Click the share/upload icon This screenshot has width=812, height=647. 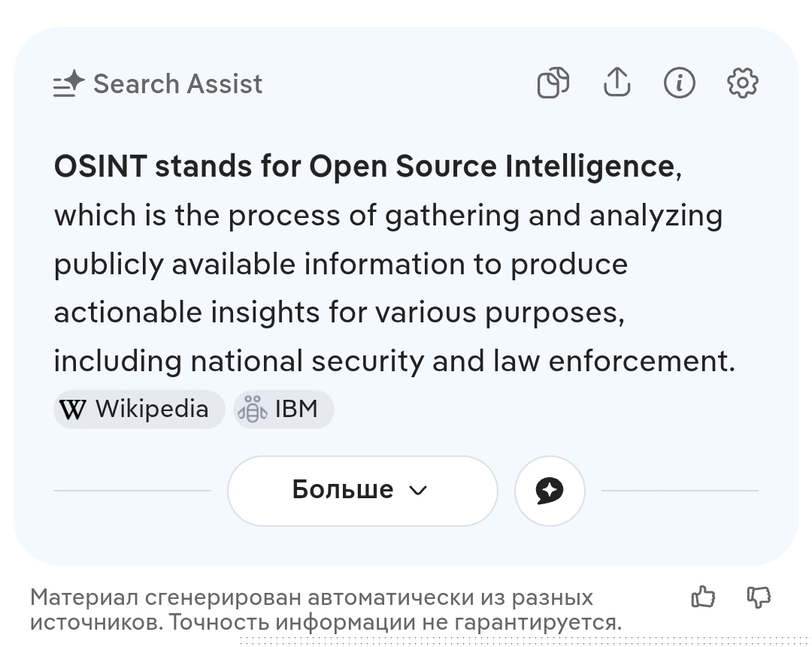coord(617,82)
